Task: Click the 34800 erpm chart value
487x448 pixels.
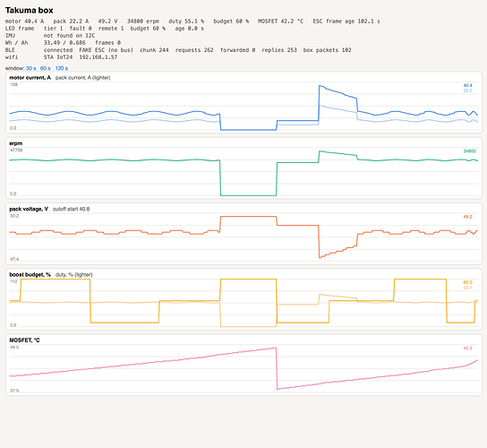Action: click(x=470, y=151)
